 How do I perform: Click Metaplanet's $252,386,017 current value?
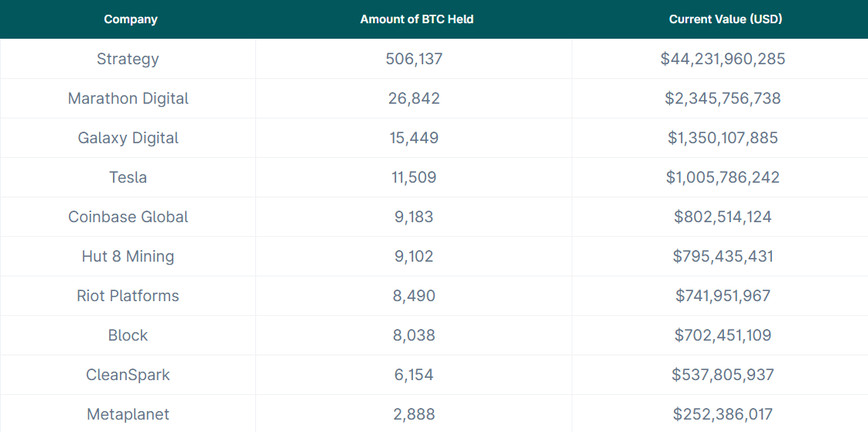click(723, 414)
